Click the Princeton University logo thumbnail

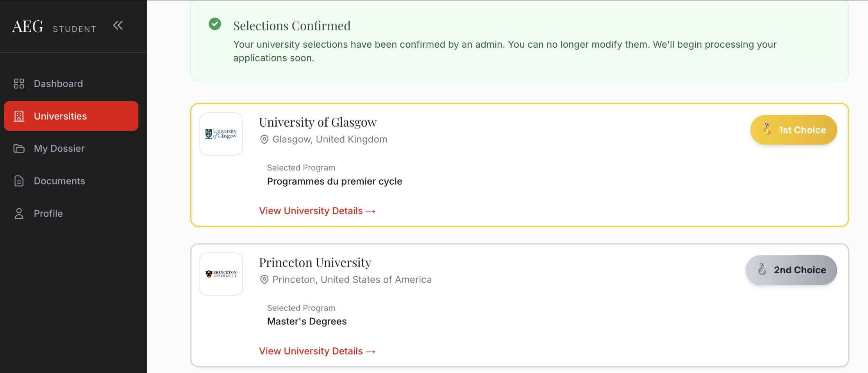(x=221, y=274)
